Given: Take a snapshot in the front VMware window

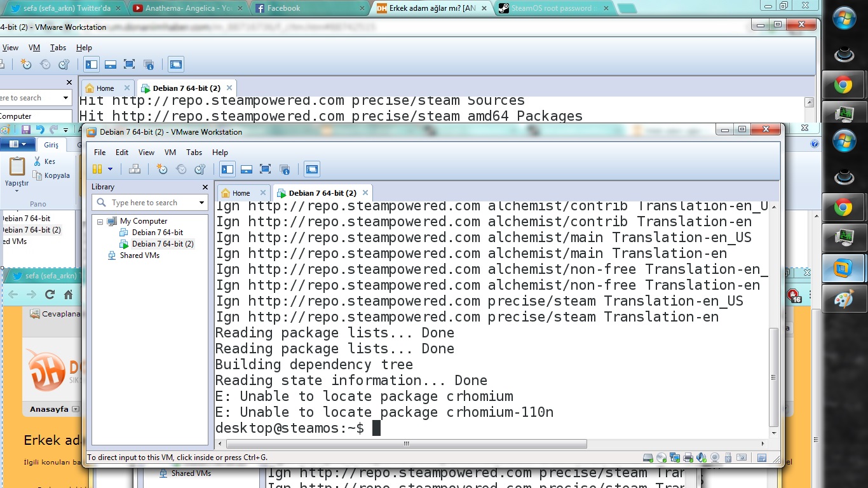Looking at the screenshot, I should click(162, 169).
